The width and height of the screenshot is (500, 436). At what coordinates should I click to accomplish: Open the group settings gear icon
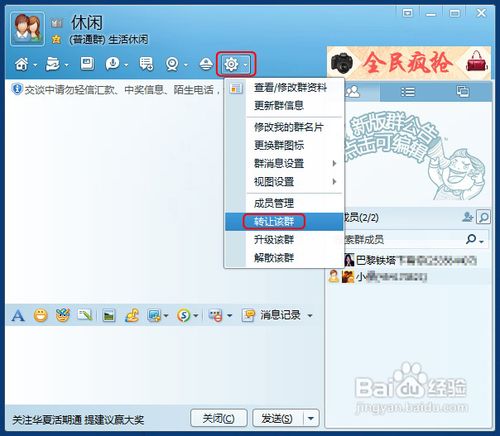[231, 64]
